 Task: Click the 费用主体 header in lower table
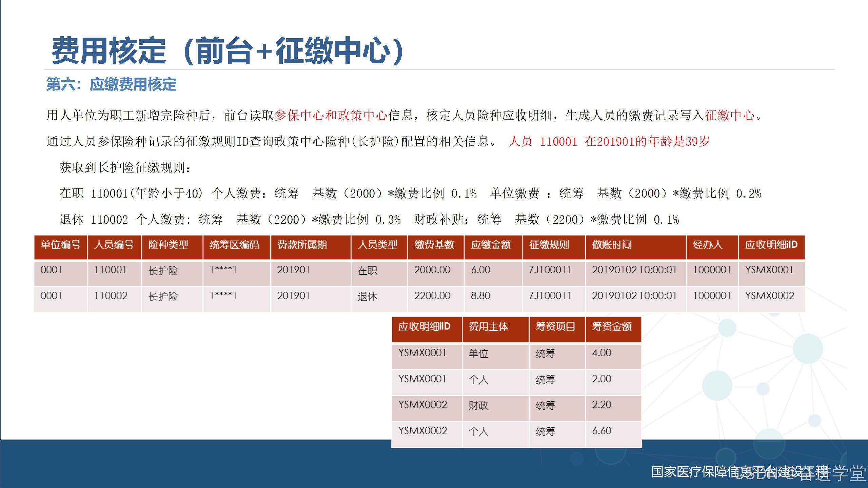pos(489,327)
